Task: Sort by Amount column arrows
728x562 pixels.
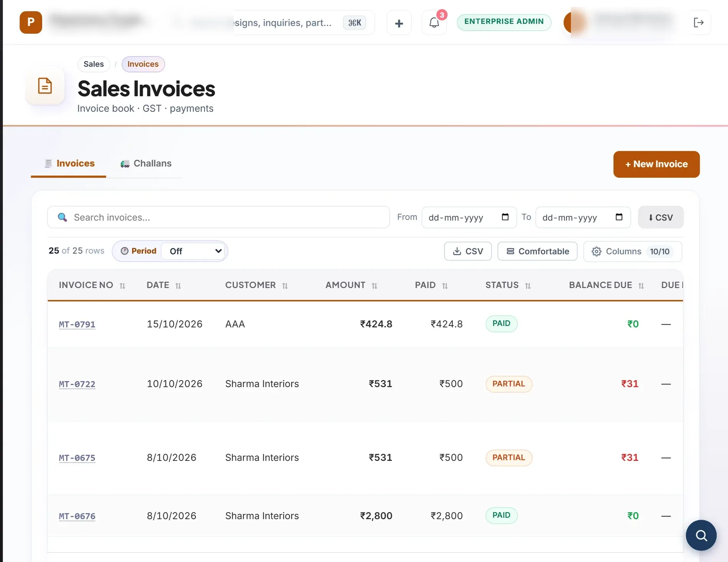Action: pos(374,286)
